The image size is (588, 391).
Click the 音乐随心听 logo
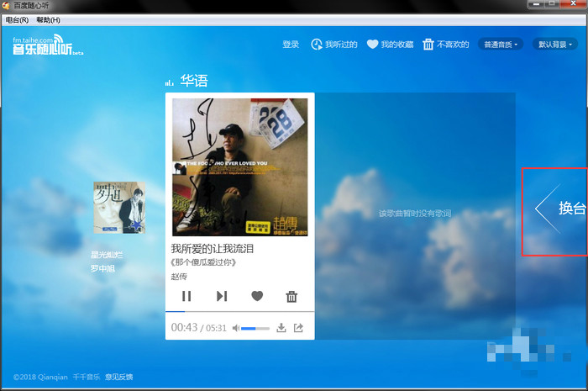[48, 45]
